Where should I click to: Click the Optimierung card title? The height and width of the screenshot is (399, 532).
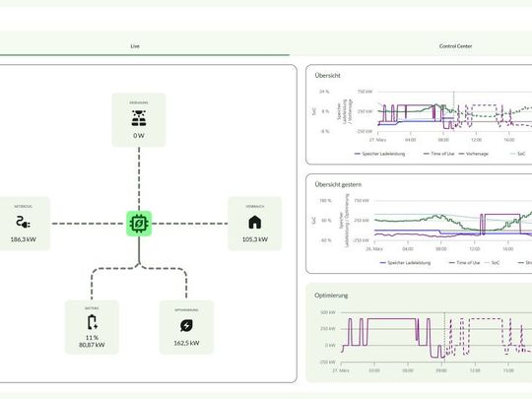331,296
